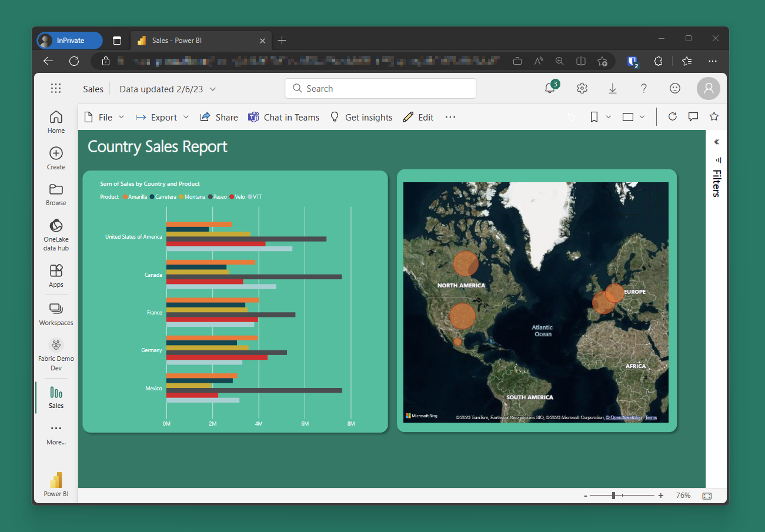Click Chat in Teams
This screenshot has width=765, height=532.
tap(283, 117)
